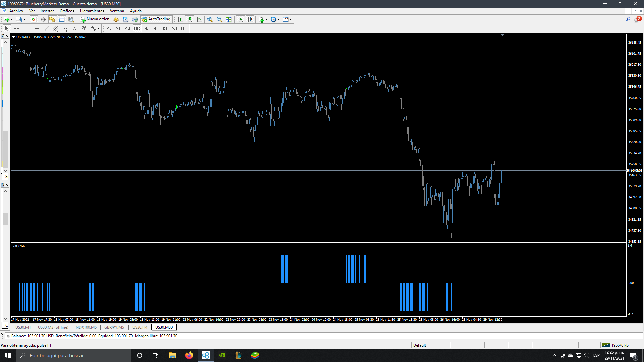Image resolution: width=644 pixels, height=362 pixels.
Task: Open the Herramientas menu
Action: 92,11
